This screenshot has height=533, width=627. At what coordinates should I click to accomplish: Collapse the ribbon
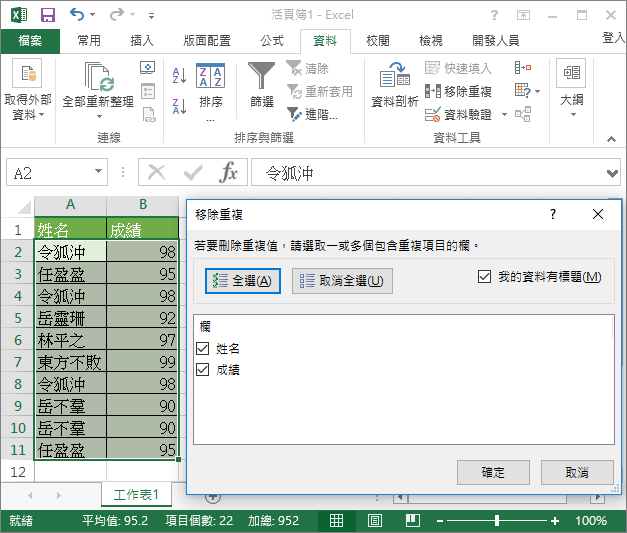(x=611, y=139)
